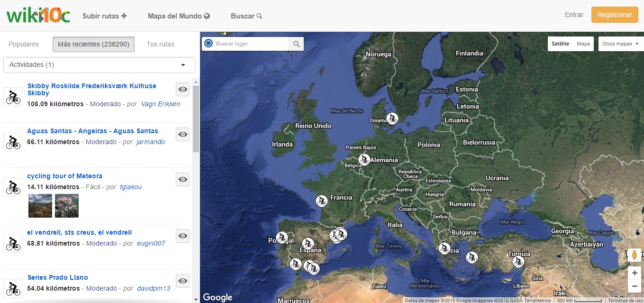Click first Meteora photo thumbnail

(40, 205)
